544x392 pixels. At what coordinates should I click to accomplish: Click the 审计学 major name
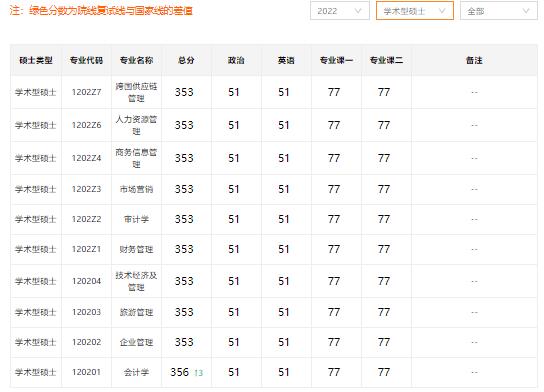pyautogui.click(x=136, y=219)
